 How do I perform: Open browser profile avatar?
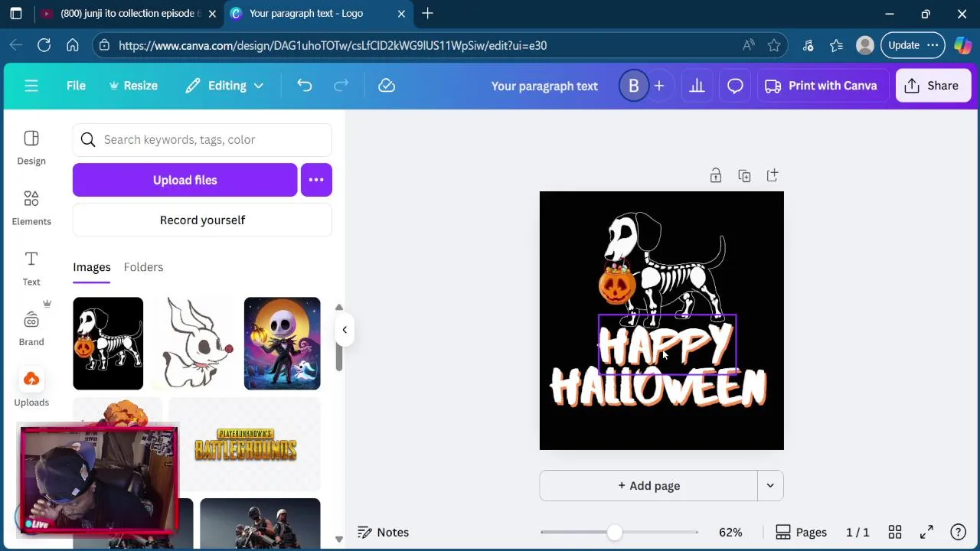coord(865,45)
